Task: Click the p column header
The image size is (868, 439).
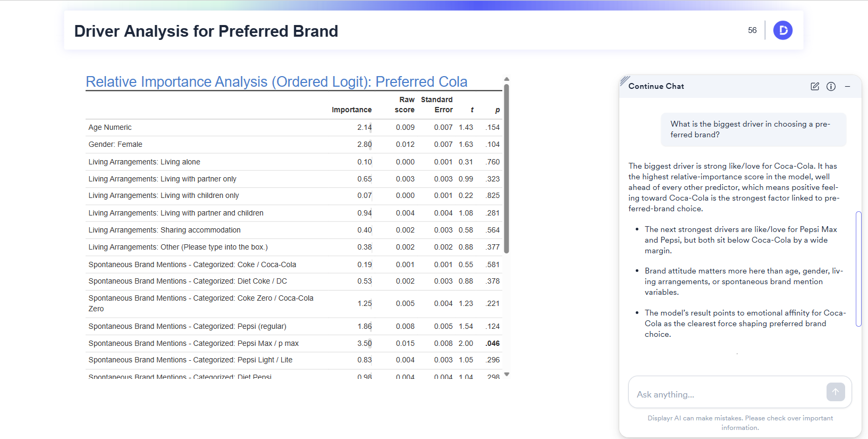Action: click(x=498, y=110)
